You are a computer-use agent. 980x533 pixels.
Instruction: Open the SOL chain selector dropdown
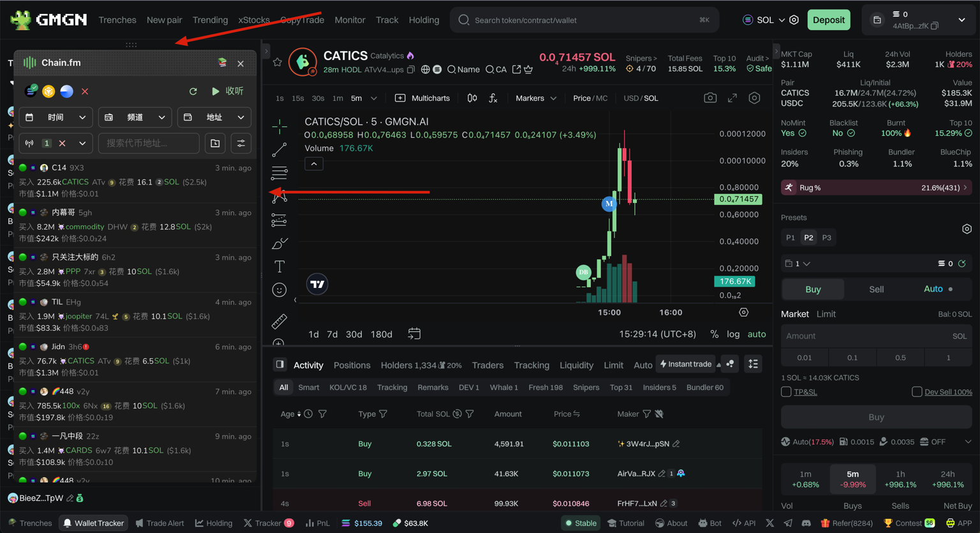click(x=764, y=20)
